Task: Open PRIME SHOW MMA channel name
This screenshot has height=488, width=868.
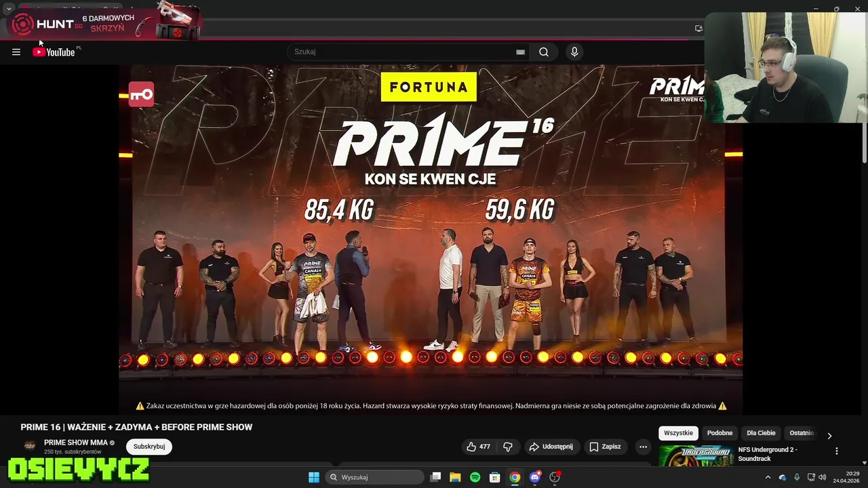Action: point(76,443)
